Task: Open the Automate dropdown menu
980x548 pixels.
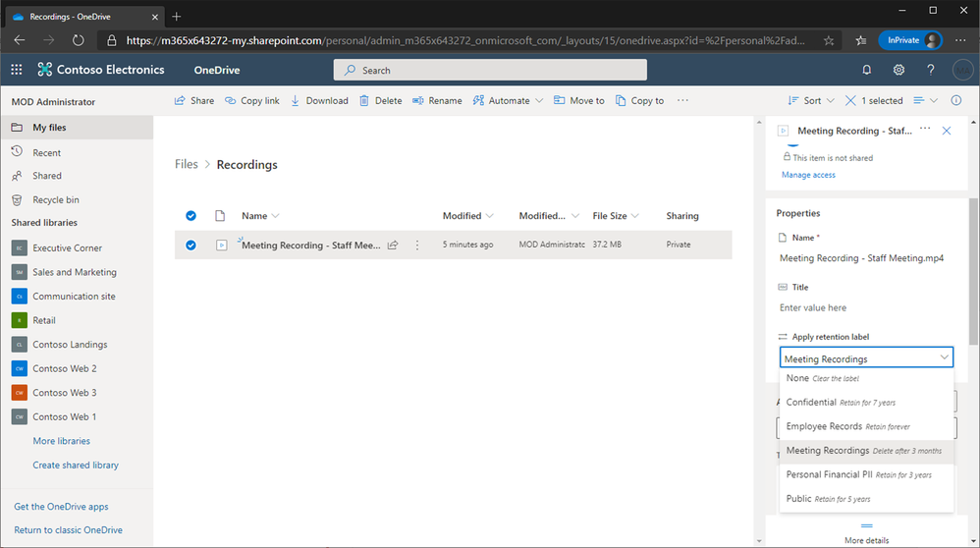Action: 508,100
